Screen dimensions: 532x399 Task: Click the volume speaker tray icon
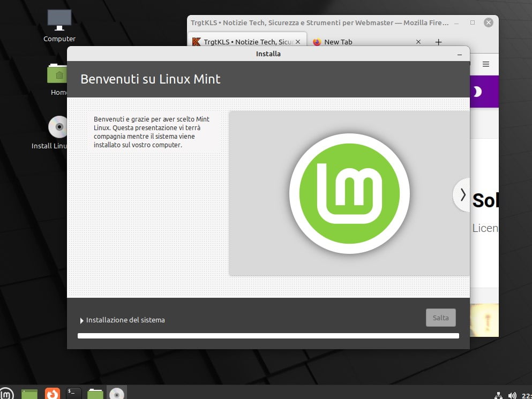coord(512,395)
